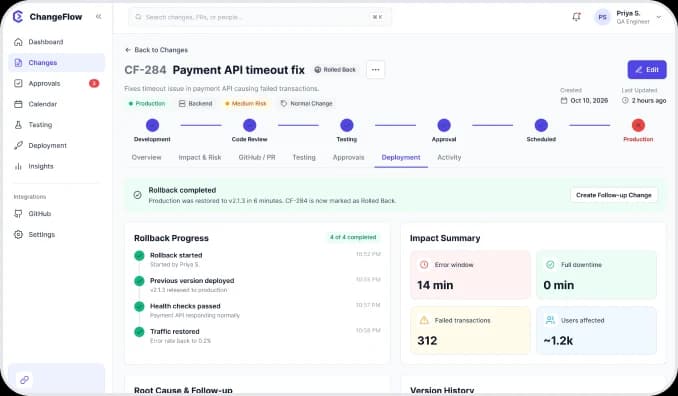
Task: Open Dashboard in the sidebar
Action: tap(56, 42)
